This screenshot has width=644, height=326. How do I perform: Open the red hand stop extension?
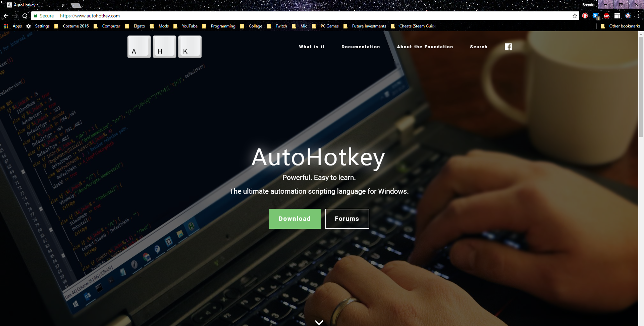point(585,16)
